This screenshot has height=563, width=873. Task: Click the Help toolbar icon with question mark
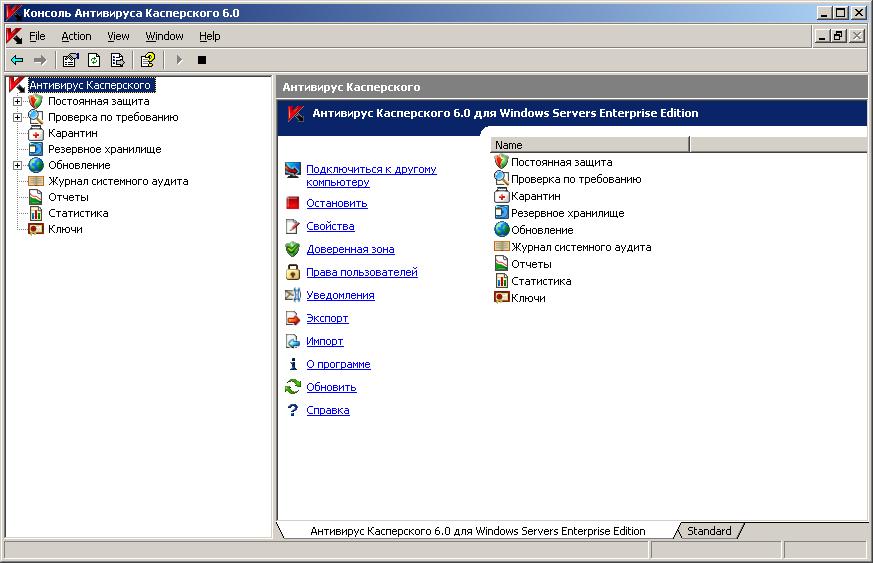[x=148, y=60]
